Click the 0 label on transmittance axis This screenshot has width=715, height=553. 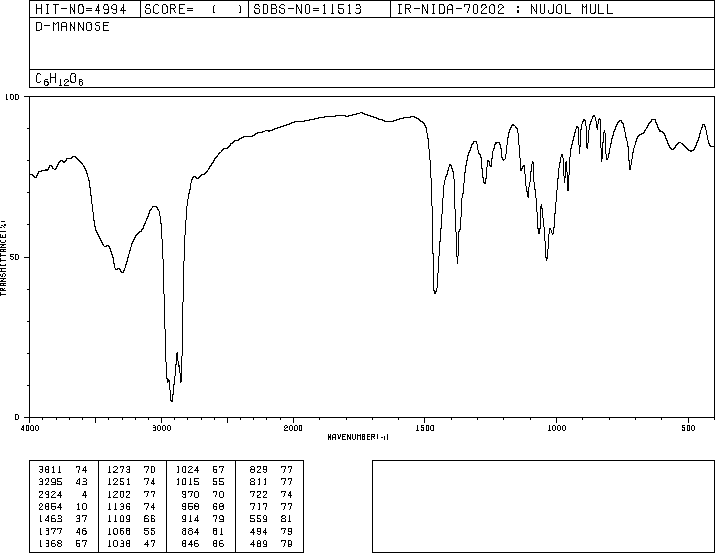(17, 417)
